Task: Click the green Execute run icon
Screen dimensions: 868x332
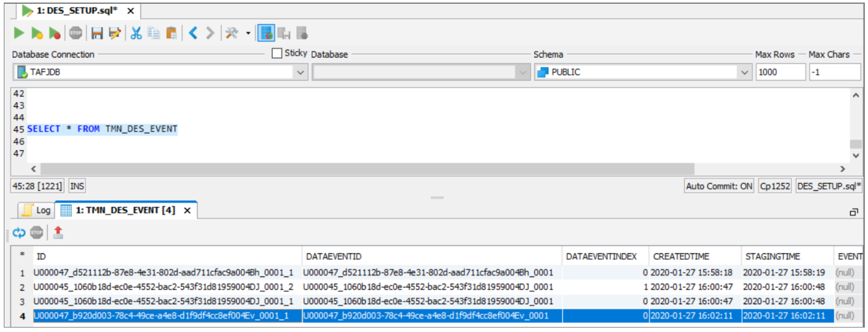Action: coord(19,33)
